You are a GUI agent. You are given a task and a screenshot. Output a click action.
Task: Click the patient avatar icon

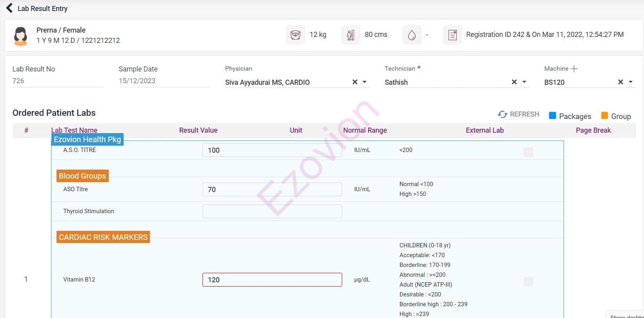pos(20,36)
